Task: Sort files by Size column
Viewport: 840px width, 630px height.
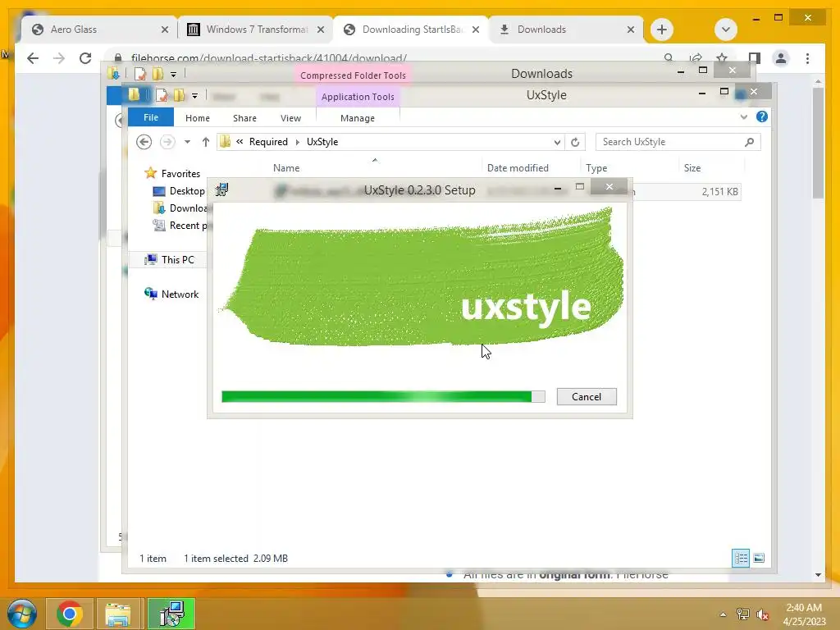Action: [692, 167]
